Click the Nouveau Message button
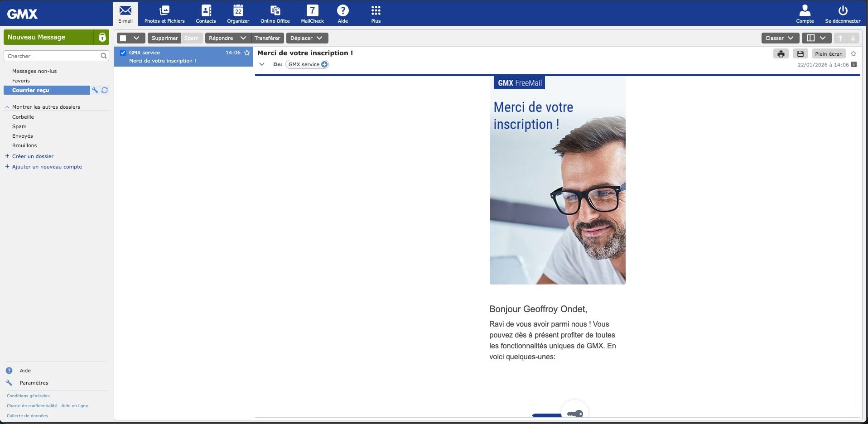The height and width of the screenshot is (424, 868). coord(48,37)
